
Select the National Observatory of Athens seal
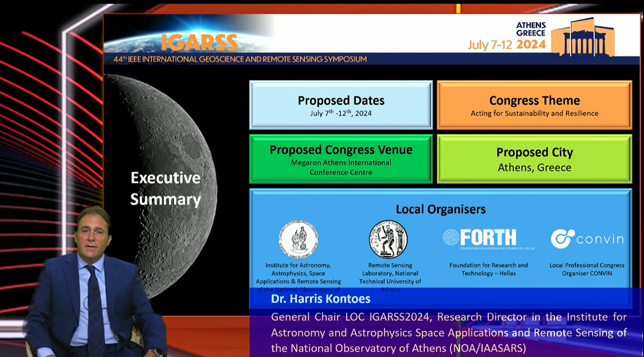click(298, 239)
